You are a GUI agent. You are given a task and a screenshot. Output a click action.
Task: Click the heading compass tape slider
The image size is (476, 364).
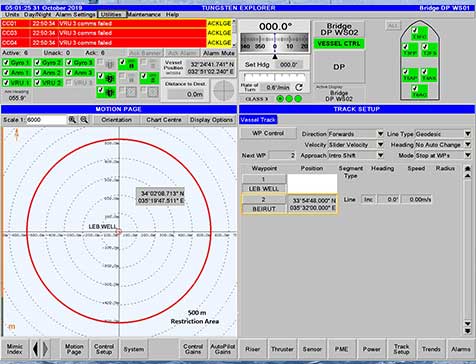tap(275, 42)
